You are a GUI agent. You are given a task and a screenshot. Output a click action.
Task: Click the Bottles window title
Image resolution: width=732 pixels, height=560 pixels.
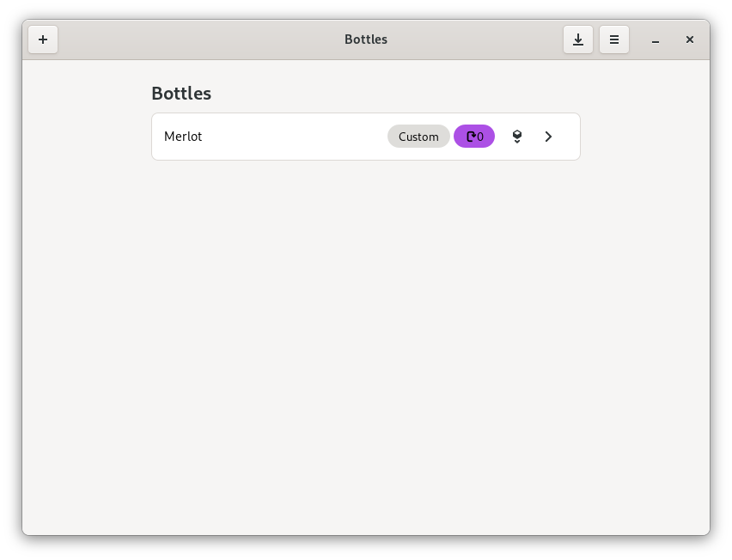pos(366,40)
